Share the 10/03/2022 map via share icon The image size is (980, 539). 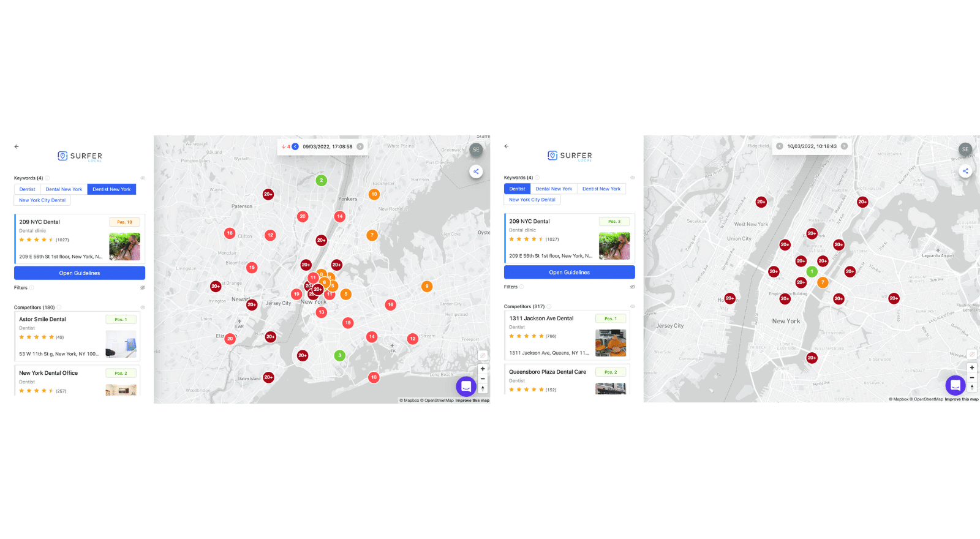965,171
